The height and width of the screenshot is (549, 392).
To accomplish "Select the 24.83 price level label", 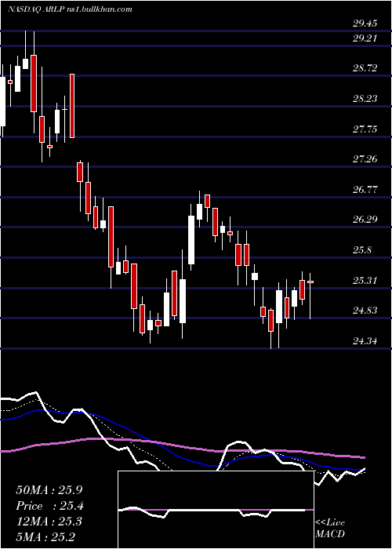I will pos(365,311).
